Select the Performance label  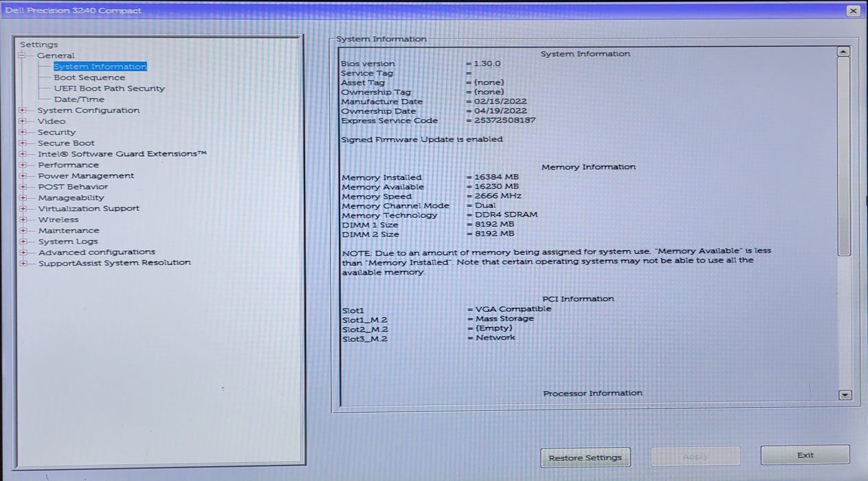pyautogui.click(x=68, y=165)
